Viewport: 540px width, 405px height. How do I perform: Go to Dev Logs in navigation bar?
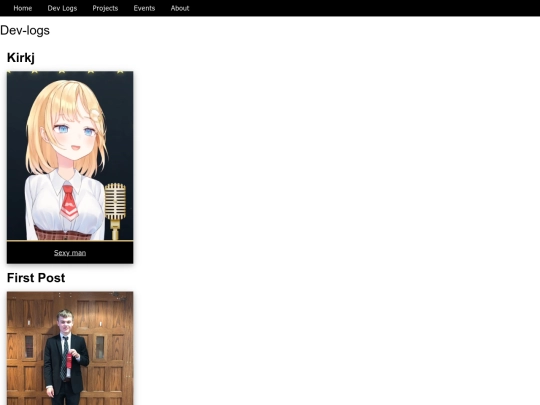[62, 8]
